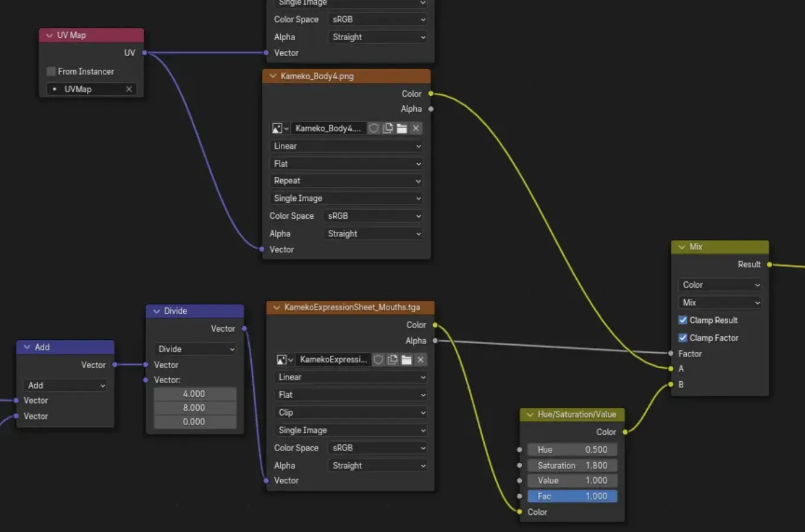This screenshot has height=532, width=805.
Task: Unlink the Kameko_Body4 image datablock
Action: 416,128
